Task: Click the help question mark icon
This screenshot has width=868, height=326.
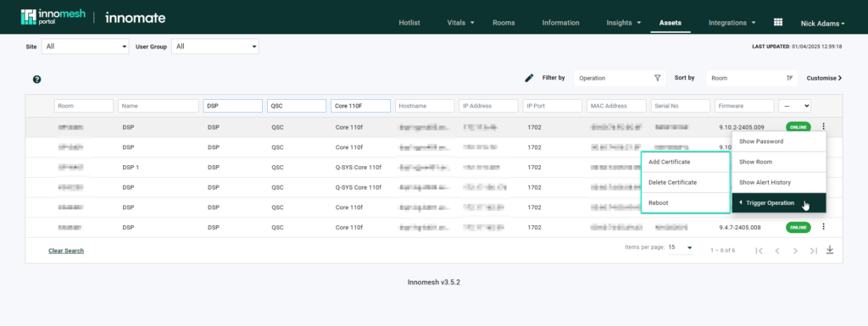Action: [37, 80]
